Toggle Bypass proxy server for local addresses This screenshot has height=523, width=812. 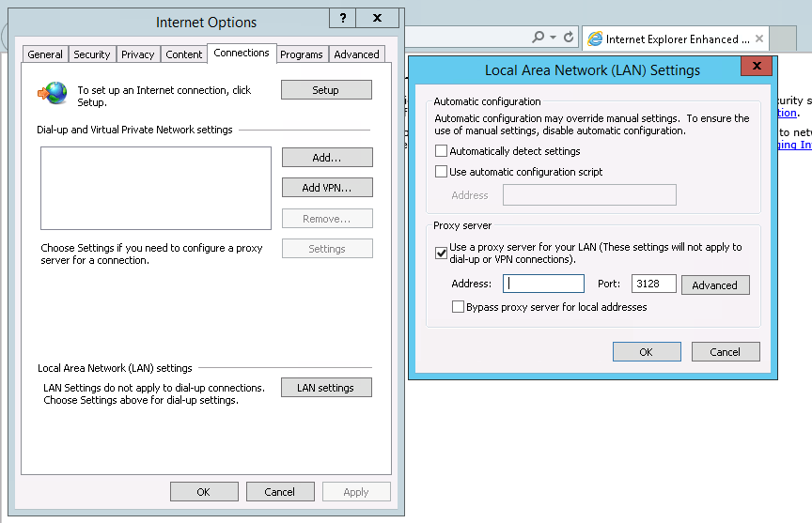[x=459, y=307]
